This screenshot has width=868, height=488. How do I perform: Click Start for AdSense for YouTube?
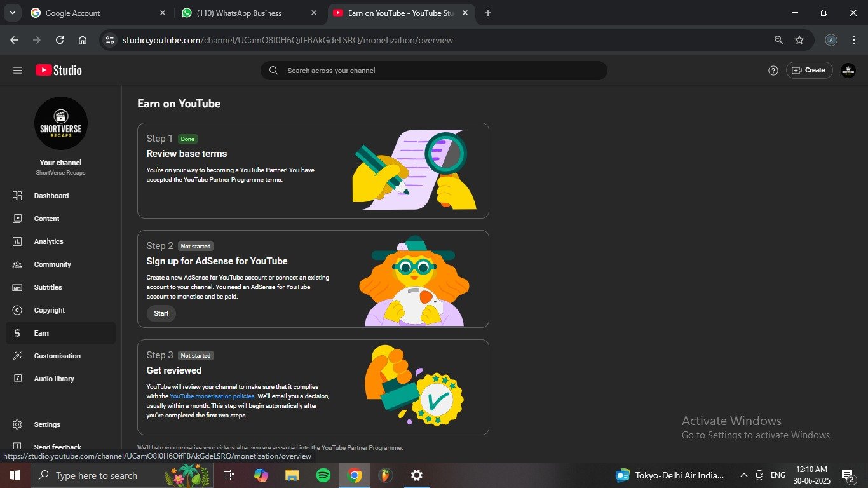click(161, 313)
